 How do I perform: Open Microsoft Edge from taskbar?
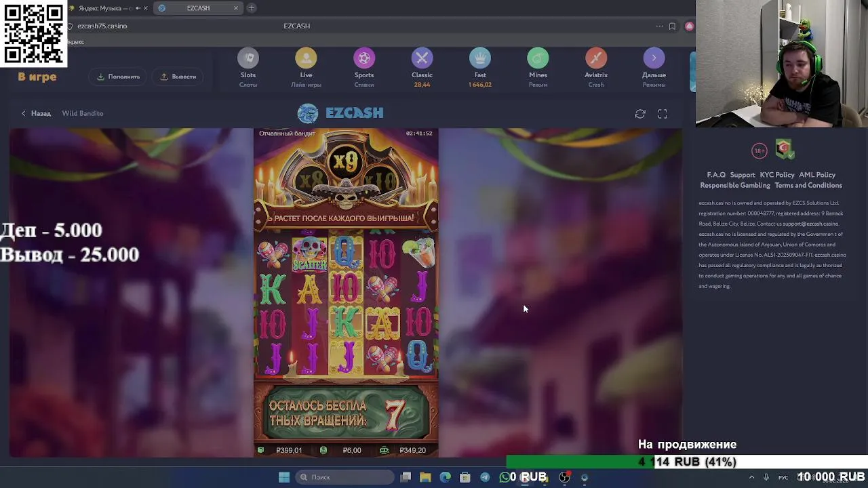[445, 477]
